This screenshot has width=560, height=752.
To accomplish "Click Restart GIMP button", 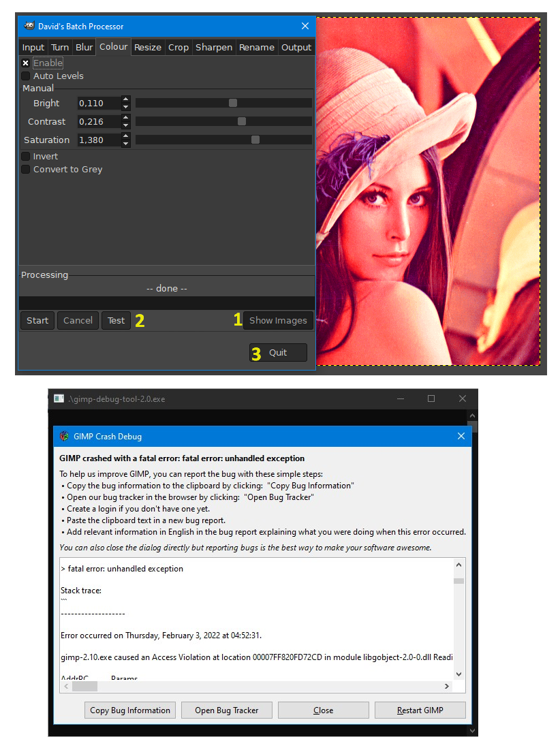I will pyautogui.click(x=420, y=710).
